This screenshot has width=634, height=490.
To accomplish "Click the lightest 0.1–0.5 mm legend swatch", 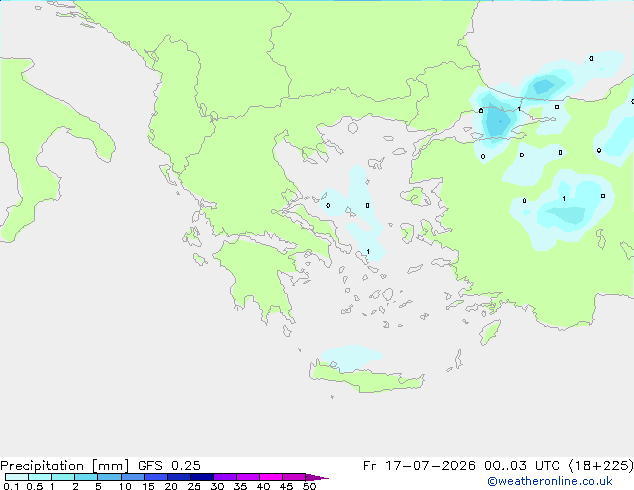I will [x=17, y=477].
